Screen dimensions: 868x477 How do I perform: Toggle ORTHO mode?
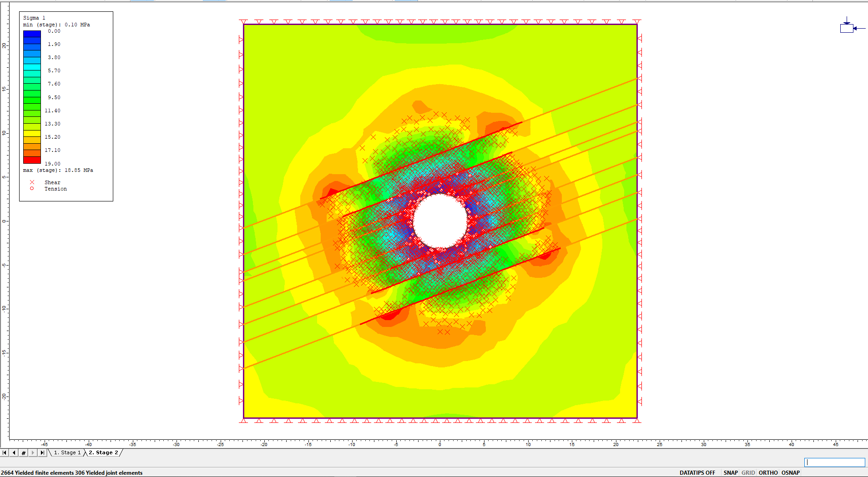point(768,472)
